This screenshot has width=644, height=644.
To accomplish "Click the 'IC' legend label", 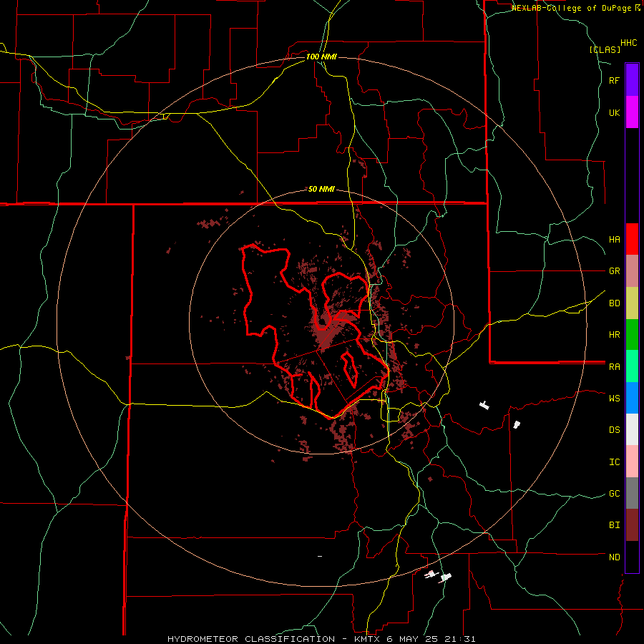I will pyautogui.click(x=615, y=462).
